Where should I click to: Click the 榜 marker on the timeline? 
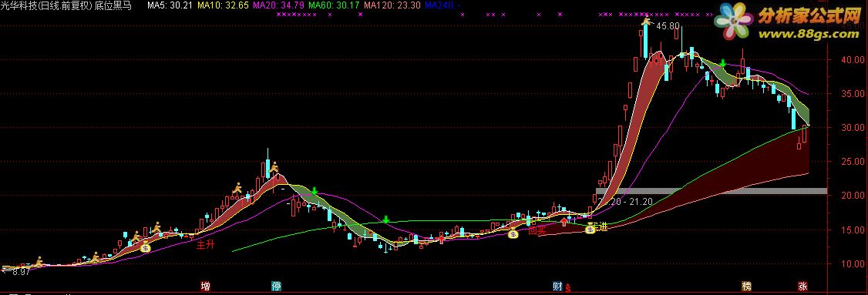(747, 287)
